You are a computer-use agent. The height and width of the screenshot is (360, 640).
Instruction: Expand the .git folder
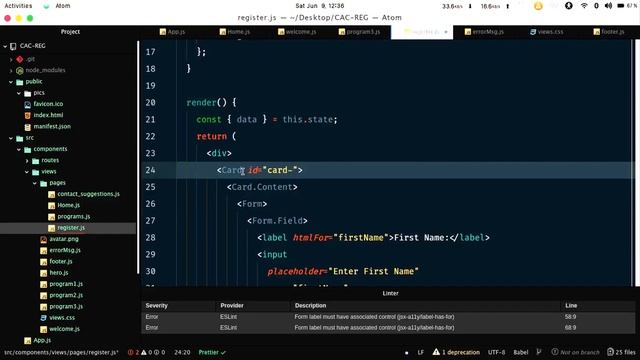[x=11, y=60]
